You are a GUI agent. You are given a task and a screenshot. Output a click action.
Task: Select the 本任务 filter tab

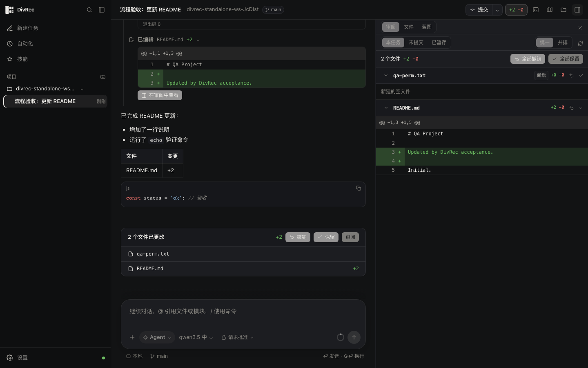click(x=393, y=43)
